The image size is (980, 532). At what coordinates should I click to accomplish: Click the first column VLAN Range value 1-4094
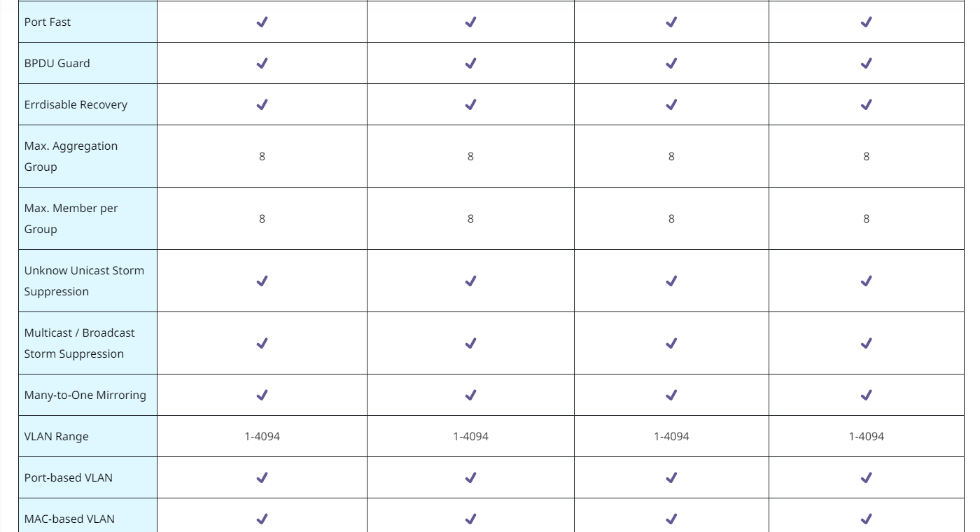click(x=262, y=436)
